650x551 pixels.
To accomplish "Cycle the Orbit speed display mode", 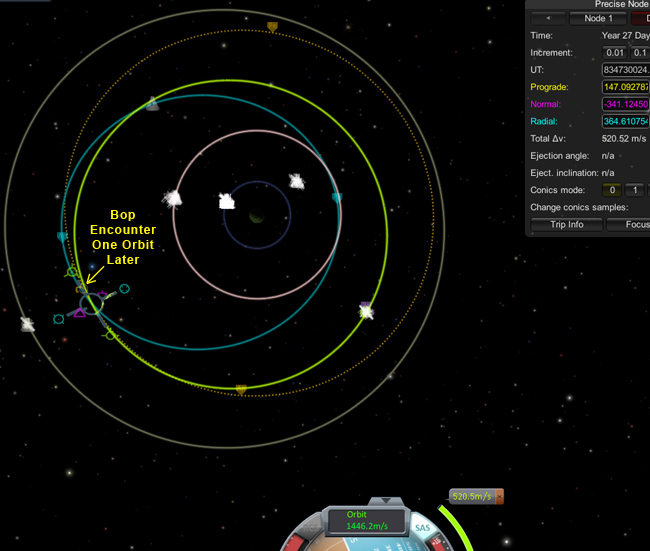I will point(366,520).
